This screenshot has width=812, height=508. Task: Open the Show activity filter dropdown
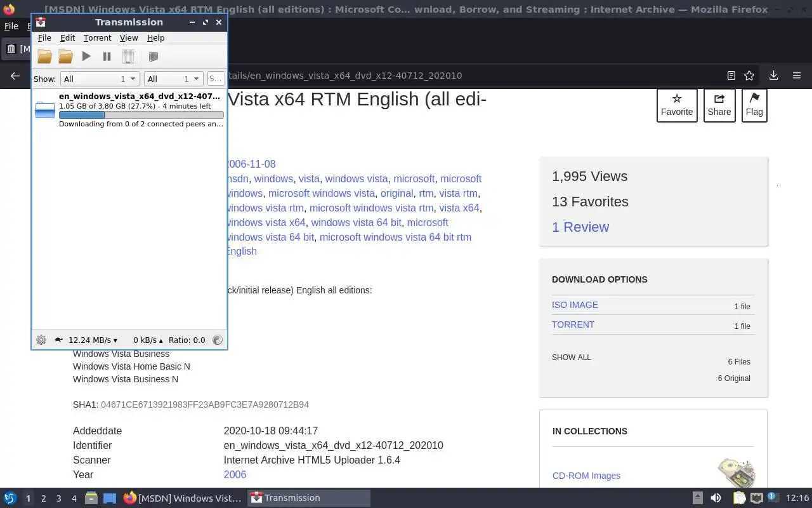(100, 79)
